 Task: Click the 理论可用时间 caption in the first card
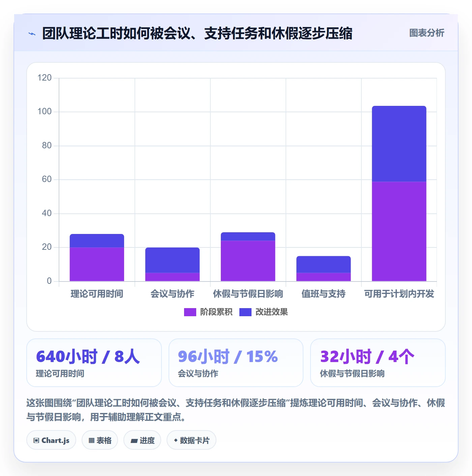[x=60, y=374]
